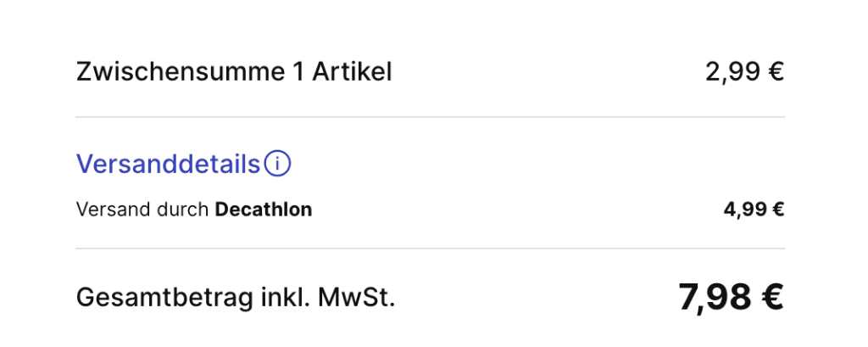868x347 pixels.
Task: Select the Gesamtbetrag word
Action: (164, 299)
